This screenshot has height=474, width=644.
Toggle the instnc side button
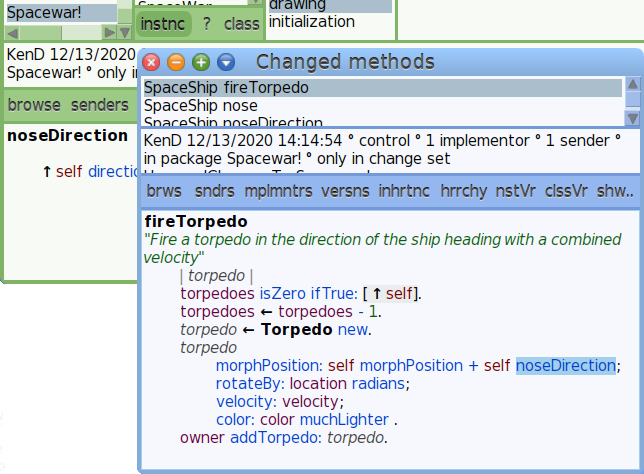click(x=161, y=23)
